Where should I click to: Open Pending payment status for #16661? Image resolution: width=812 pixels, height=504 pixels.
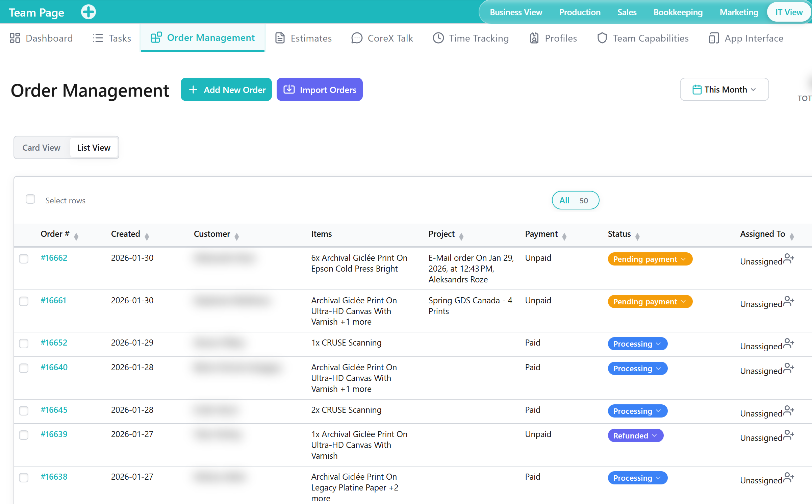(x=650, y=302)
